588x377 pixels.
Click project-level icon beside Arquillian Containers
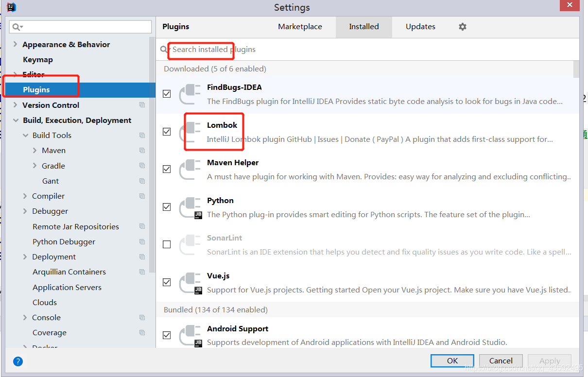point(142,272)
